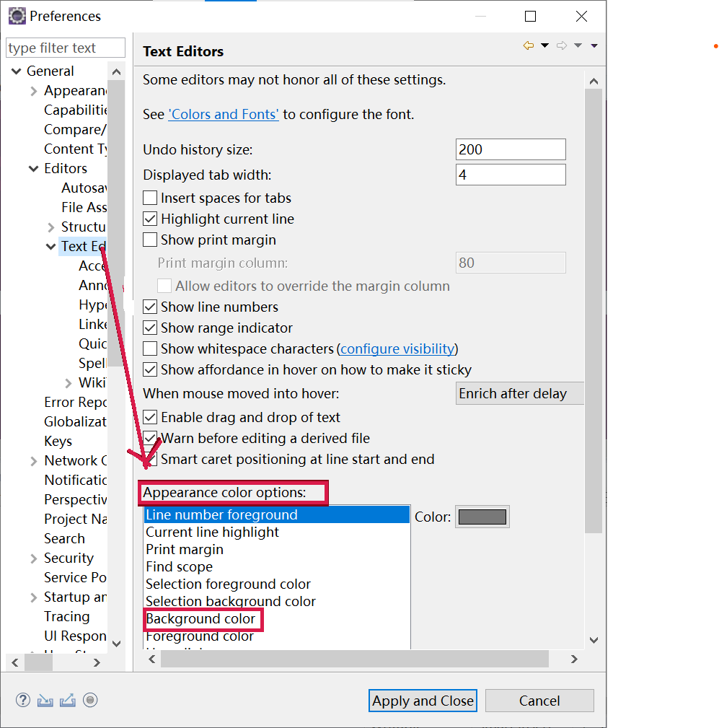Click inside the Undo history size field
The height and width of the screenshot is (728, 719).
[x=511, y=149]
